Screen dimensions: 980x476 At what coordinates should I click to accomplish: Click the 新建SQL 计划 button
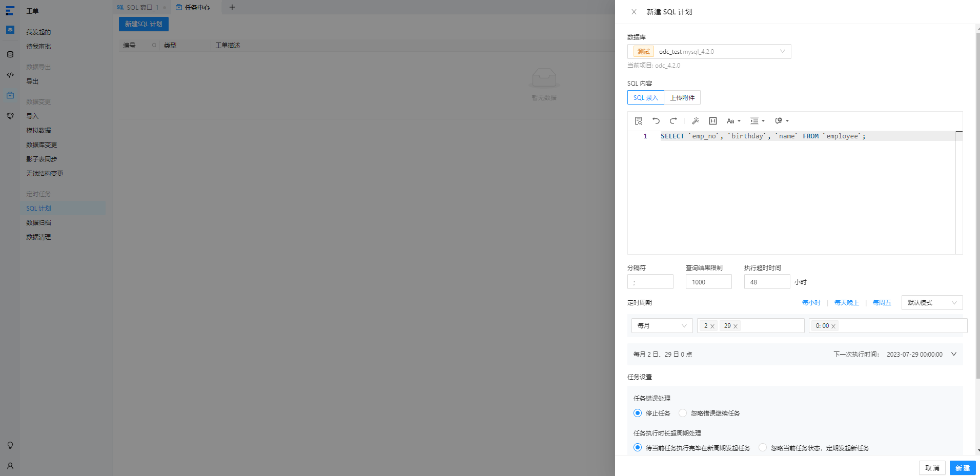[144, 24]
